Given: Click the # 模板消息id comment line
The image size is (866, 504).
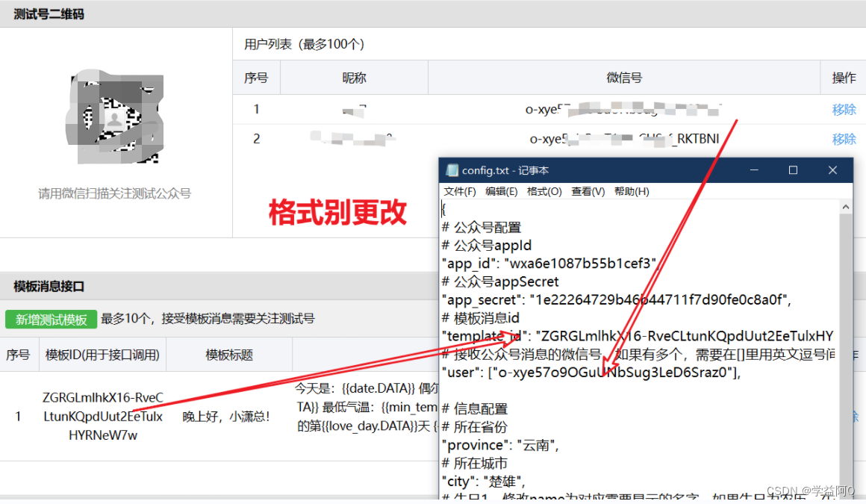Looking at the screenshot, I should tap(481, 318).
